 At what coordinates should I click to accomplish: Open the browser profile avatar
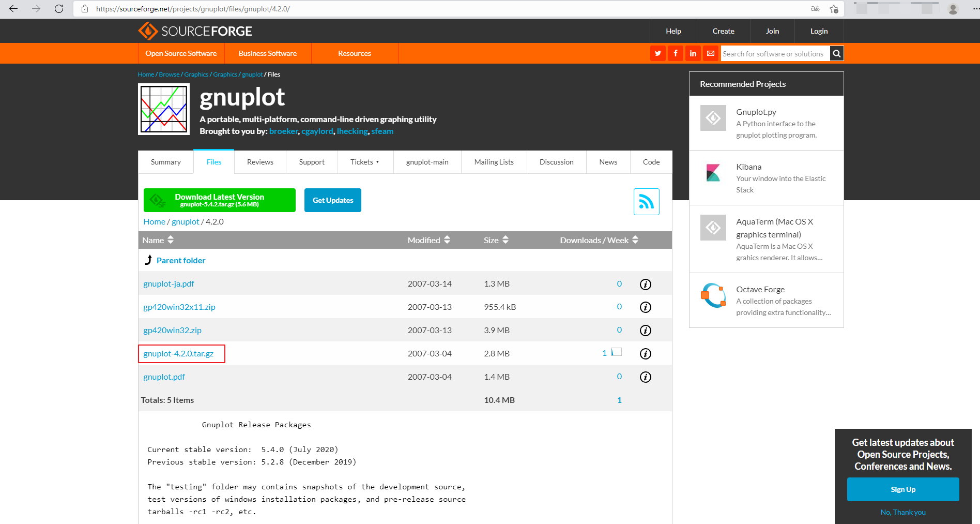(953, 9)
